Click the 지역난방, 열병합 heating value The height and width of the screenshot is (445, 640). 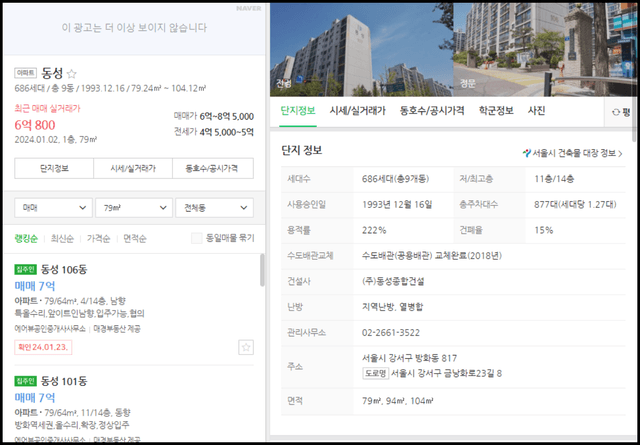[393, 307]
